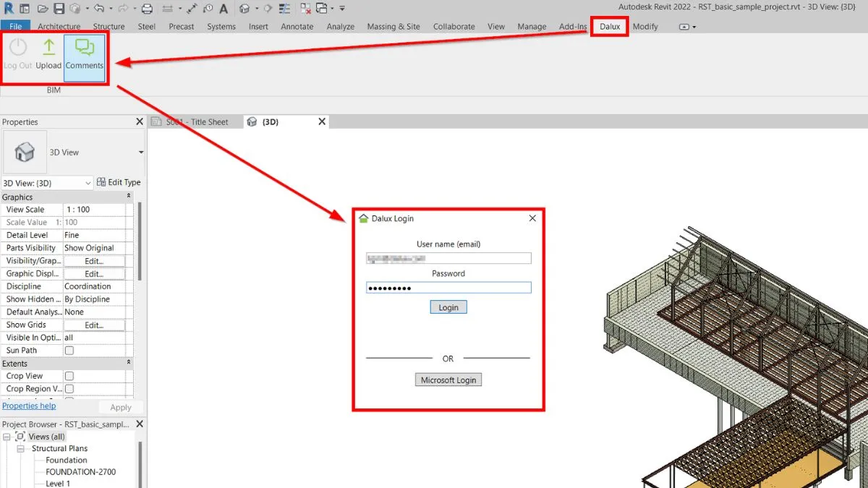Click the 3D View type thumbnail in Properties
Viewport: 868px width, 488px height.
(25, 152)
